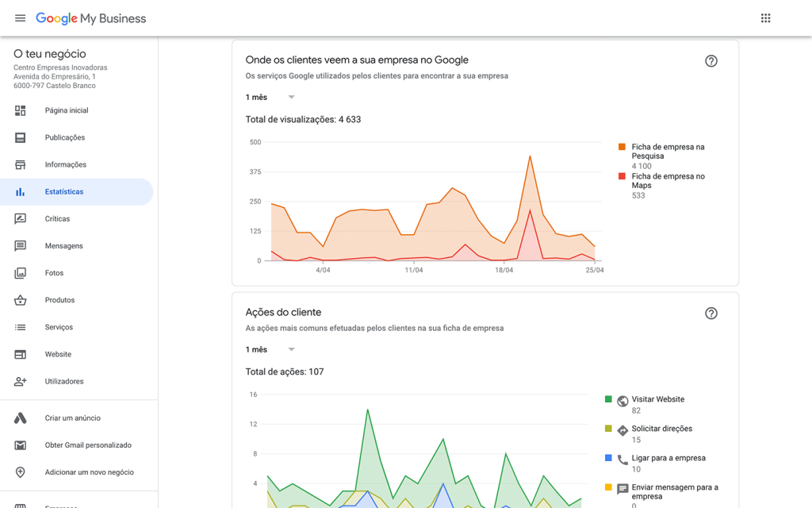Click red Maps legend swatch
812x508 pixels.
(622, 176)
